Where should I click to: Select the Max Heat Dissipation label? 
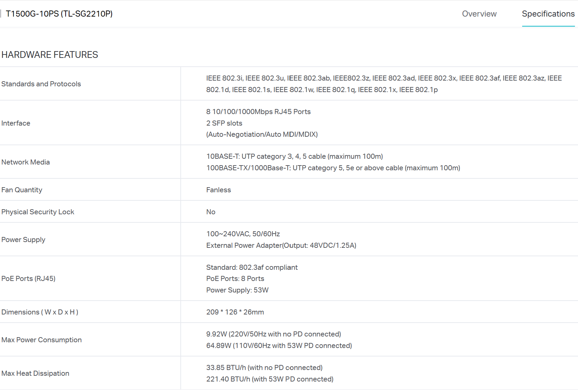click(36, 373)
